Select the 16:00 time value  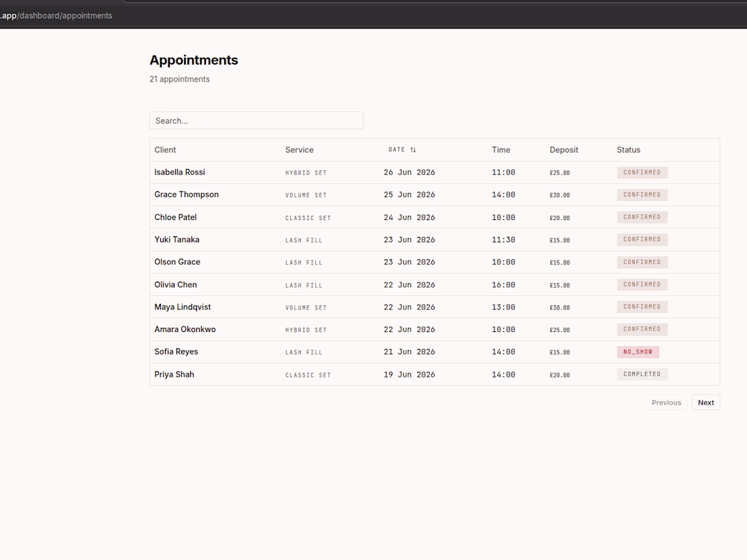pyautogui.click(x=503, y=284)
